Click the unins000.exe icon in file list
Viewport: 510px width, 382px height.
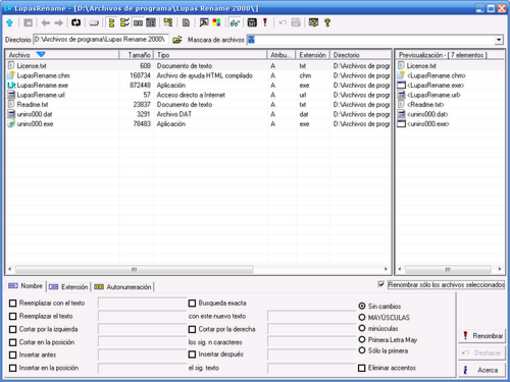pos(11,124)
